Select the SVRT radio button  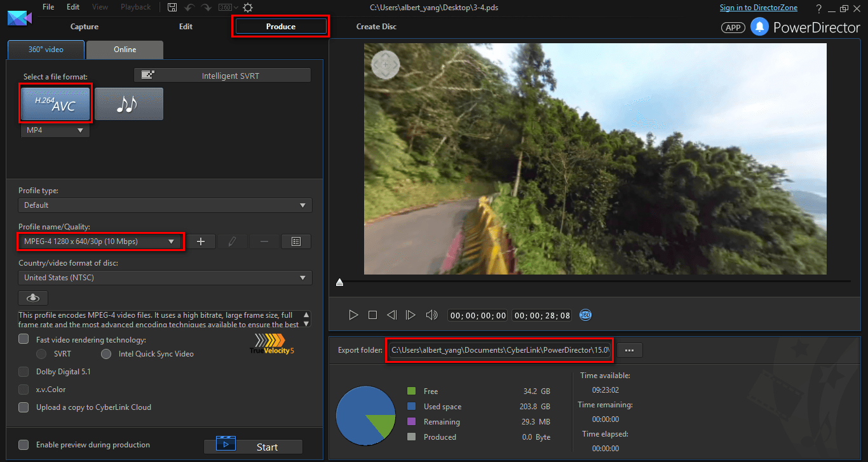pos(41,353)
